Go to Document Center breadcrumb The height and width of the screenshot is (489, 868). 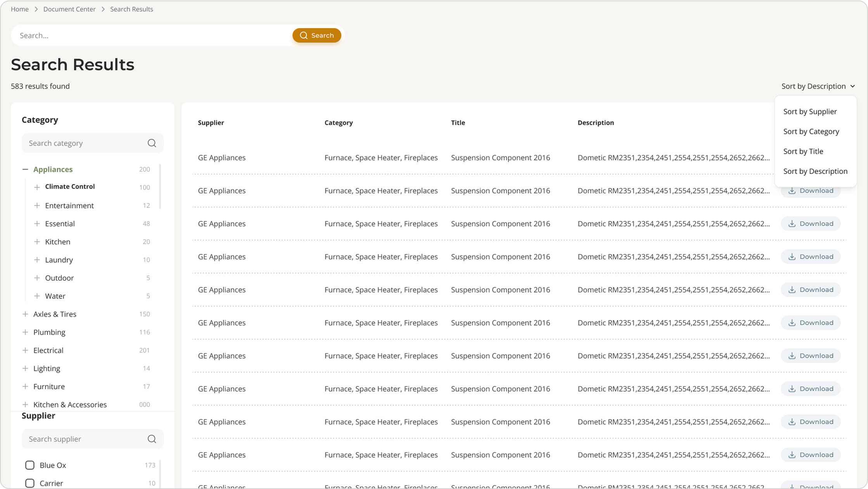click(x=69, y=9)
